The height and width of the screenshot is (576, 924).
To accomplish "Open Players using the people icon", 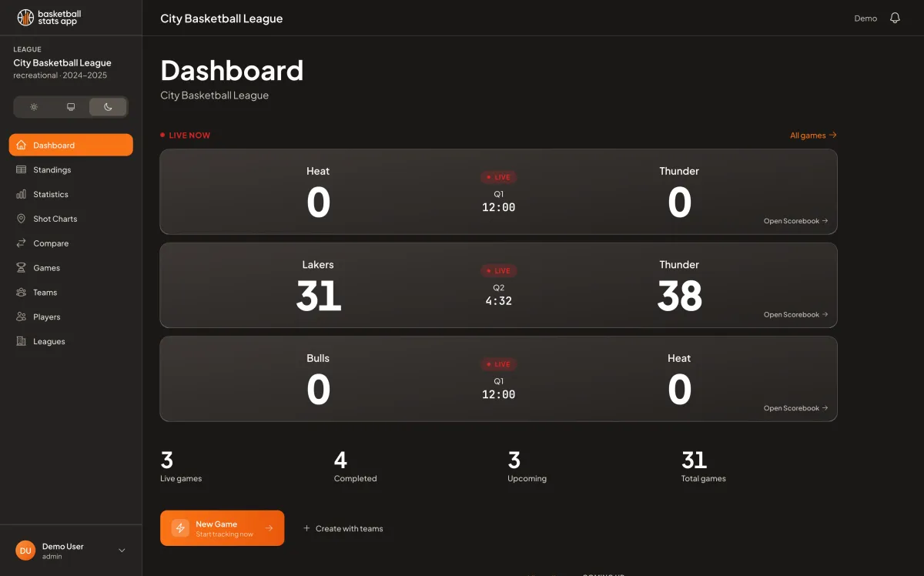I will pyautogui.click(x=21, y=316).
